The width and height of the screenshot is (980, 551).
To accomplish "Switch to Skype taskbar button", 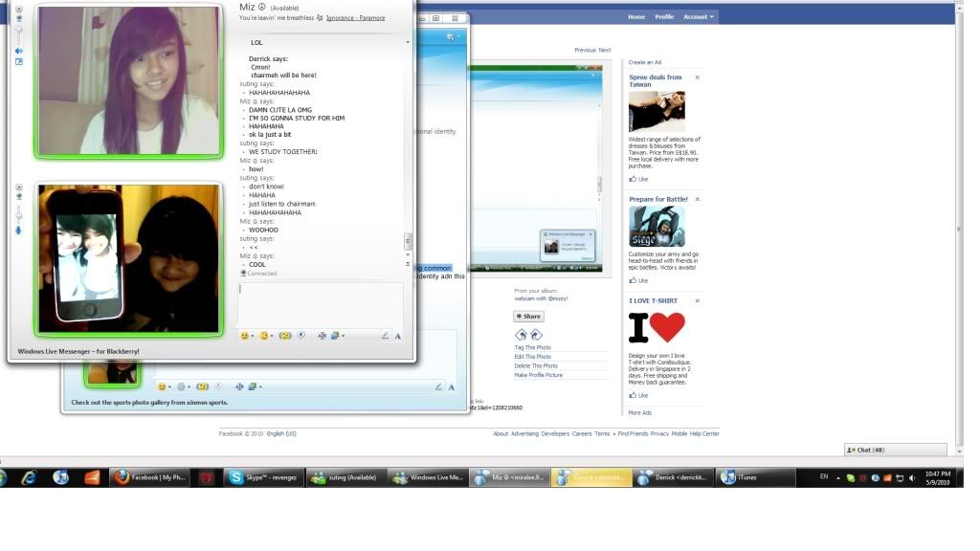I will [263, 476].
